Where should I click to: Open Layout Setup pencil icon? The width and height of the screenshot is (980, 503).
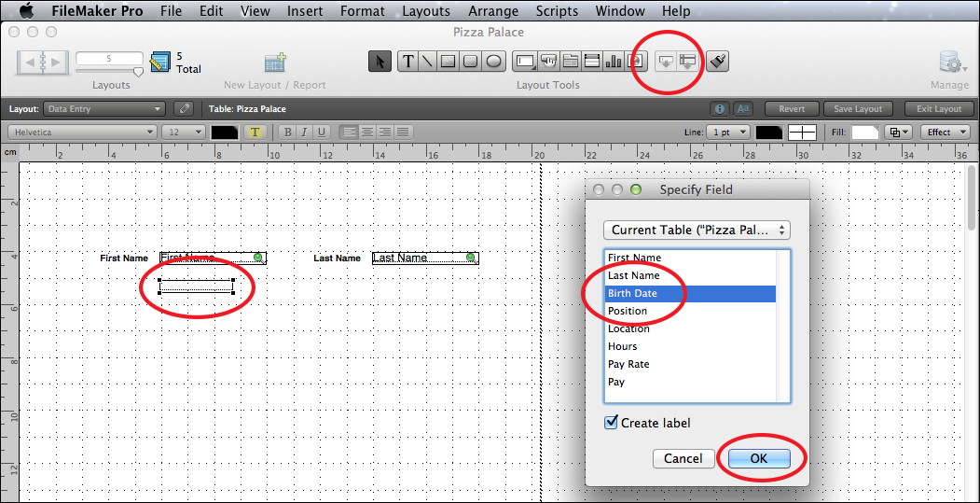tap(183, 109)
